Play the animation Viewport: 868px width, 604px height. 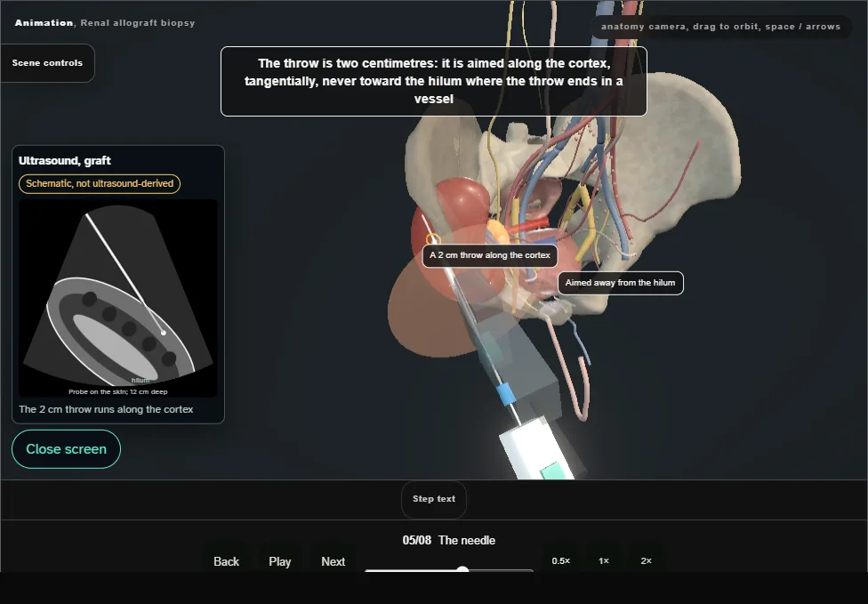tap(280, 561)
